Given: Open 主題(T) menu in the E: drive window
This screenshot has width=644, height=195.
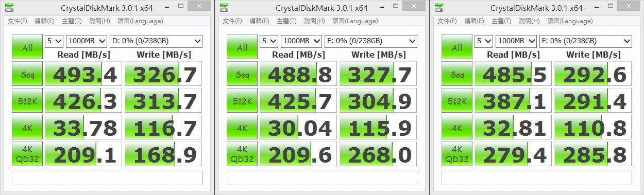Looking at the screenshot, I should coord(286,21).
